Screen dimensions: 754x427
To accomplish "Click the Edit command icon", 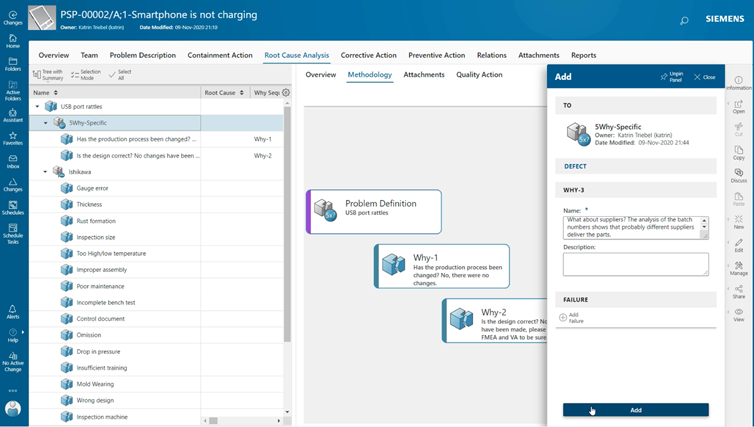I will pyautogui.click(x=739, y=245).
